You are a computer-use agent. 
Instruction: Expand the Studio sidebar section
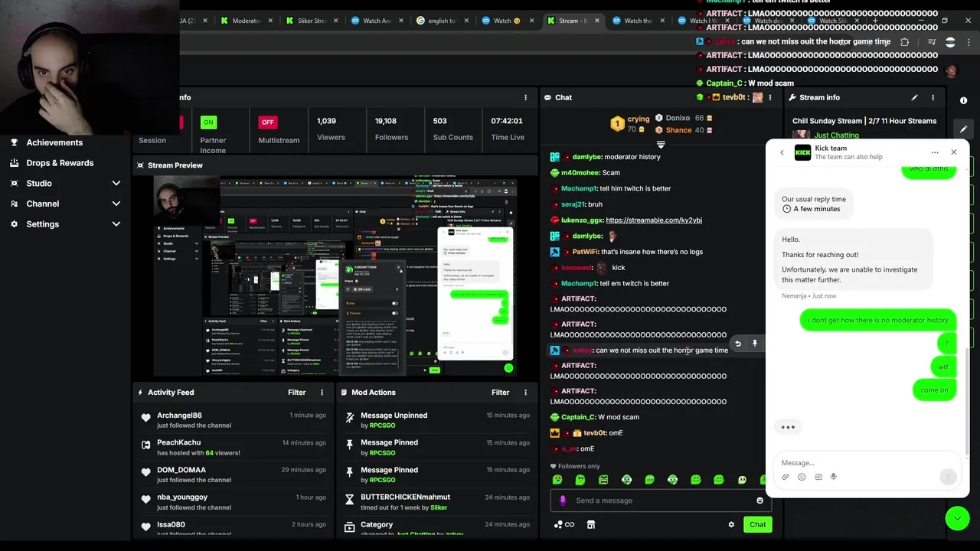click(x=116, y=184)
